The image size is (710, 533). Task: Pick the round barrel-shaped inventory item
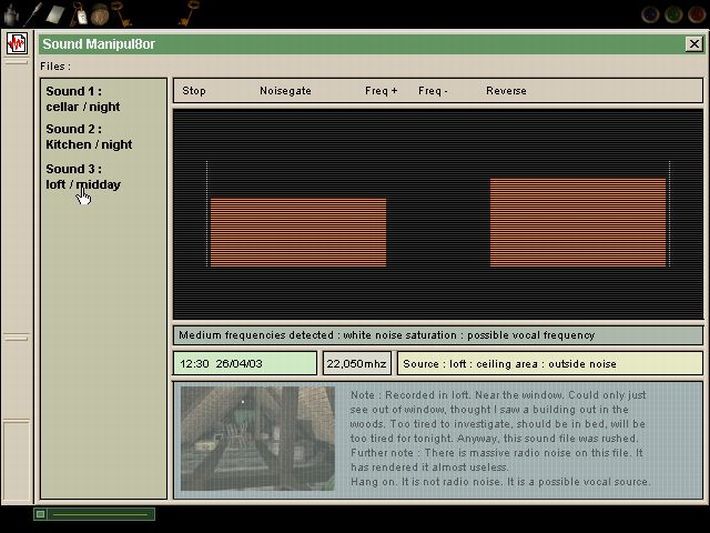(100, 14)
